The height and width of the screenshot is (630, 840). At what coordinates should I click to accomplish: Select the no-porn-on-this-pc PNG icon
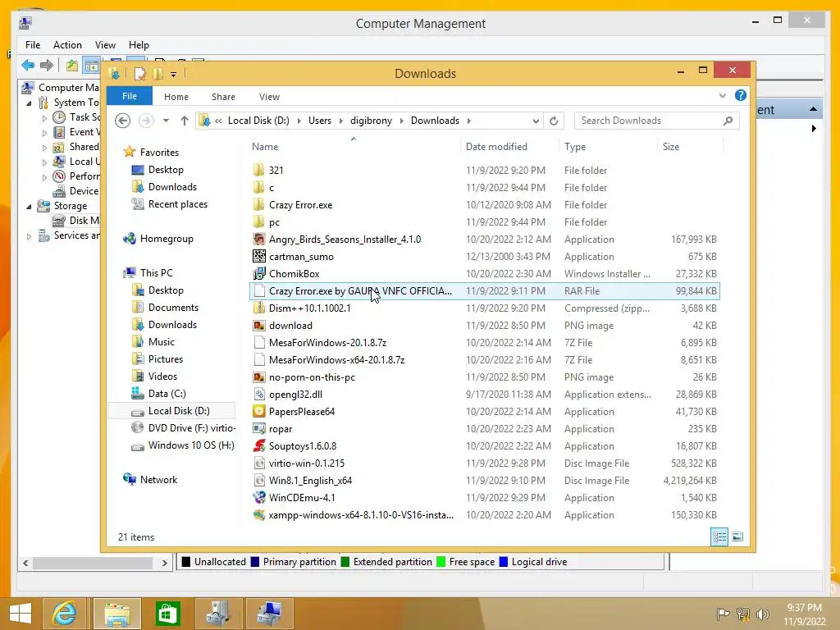tap(259, 377)
